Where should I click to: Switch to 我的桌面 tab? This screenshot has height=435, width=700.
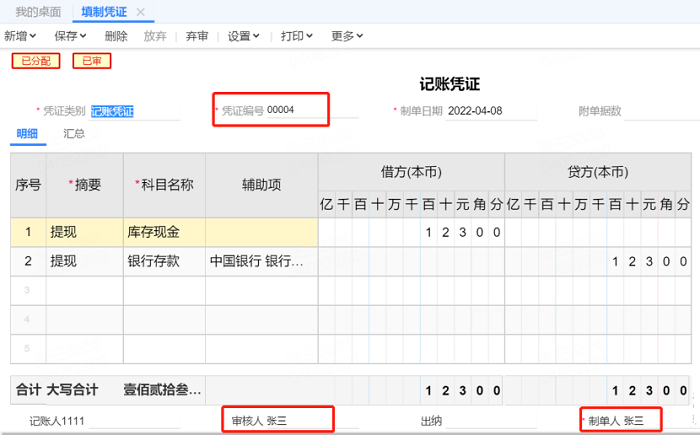coord(38,12)
